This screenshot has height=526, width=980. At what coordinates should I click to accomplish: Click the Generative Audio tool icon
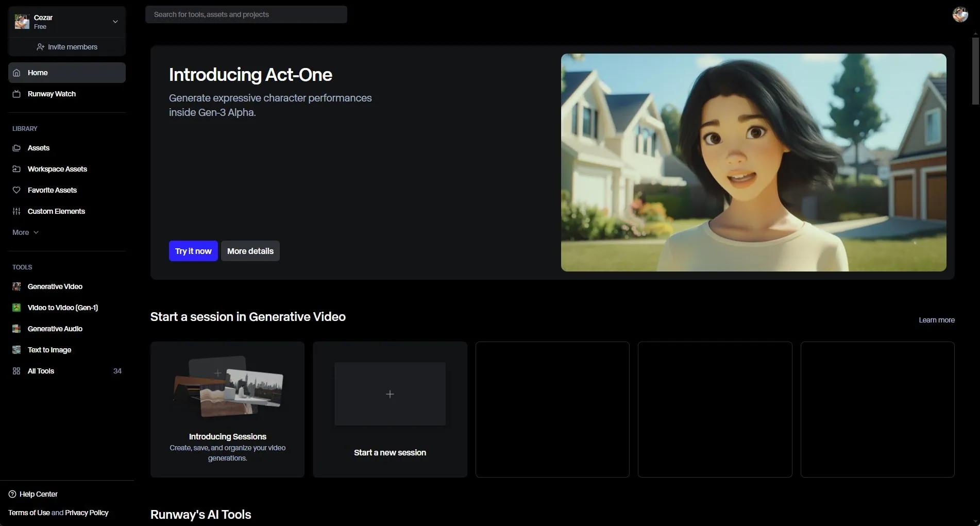pyautogui.click(x=16, y=329)
